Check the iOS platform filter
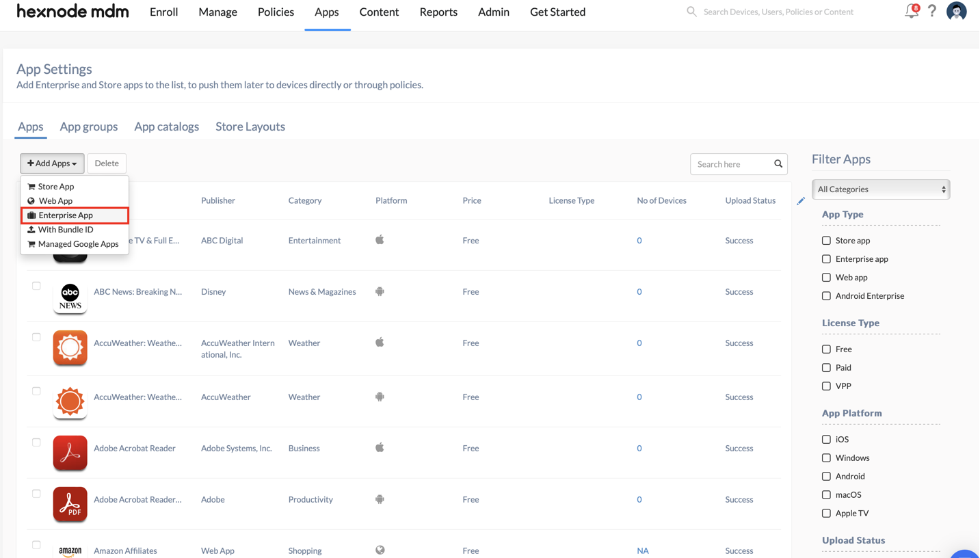This screenshot has width=980, height=558. click(x=826, y=440)
